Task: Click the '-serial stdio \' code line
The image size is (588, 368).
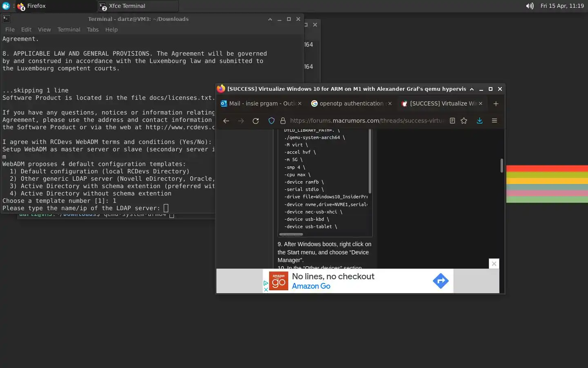Action: pos(304,189)
